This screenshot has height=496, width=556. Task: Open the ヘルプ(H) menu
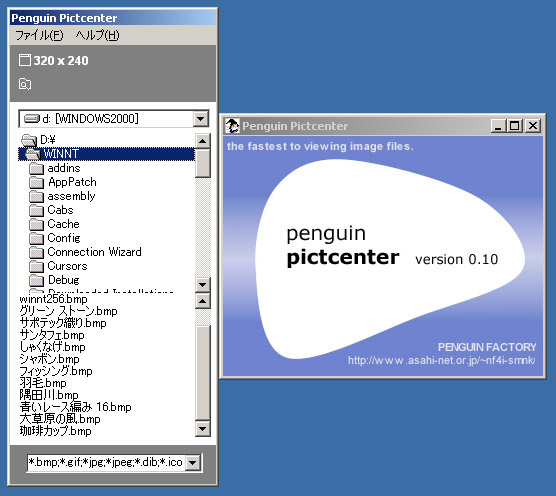click(97, 35)
